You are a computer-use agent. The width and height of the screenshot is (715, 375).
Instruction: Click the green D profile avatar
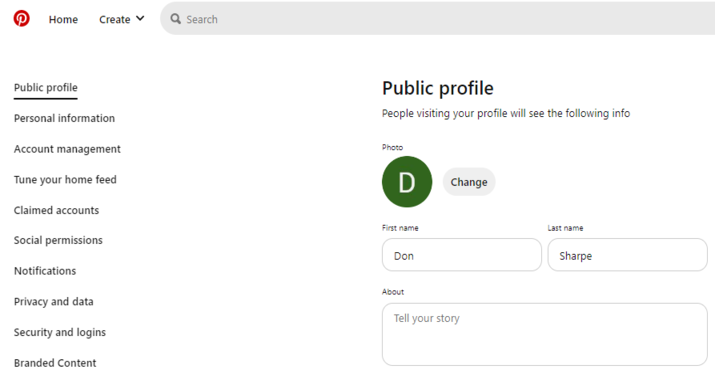click(x=407, y=182)
